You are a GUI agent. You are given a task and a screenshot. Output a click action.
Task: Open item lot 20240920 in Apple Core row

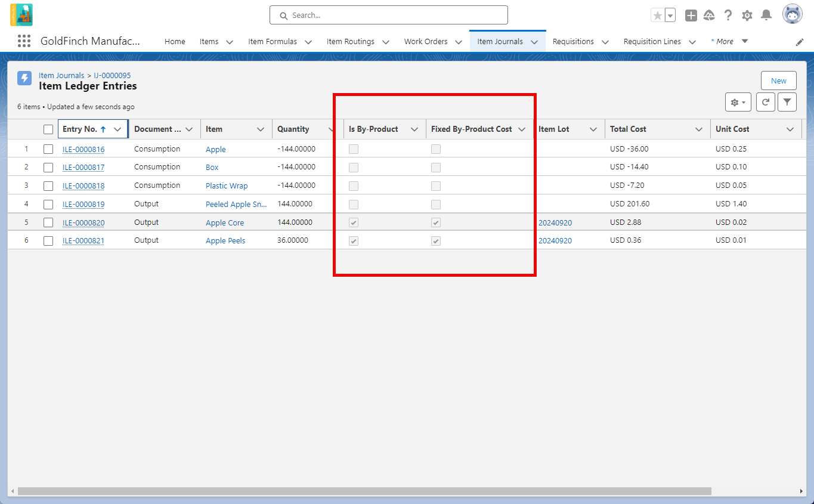(x=555, y=223)
